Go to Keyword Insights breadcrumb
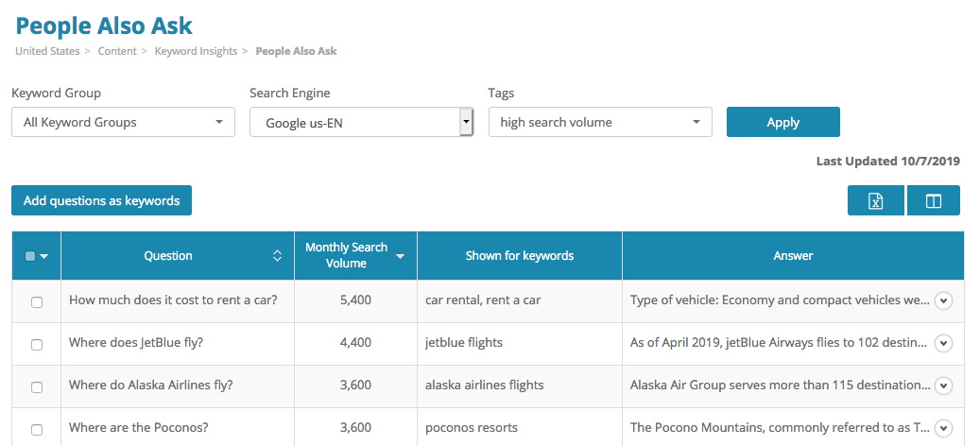 [196, 51]
